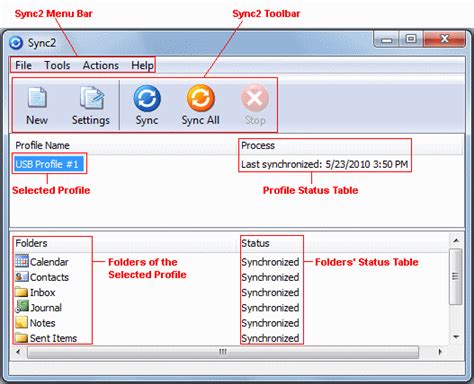This screenshot has width=474, height=384.
Task: Open the Actions menu
Action: click(x=101, y=65)
